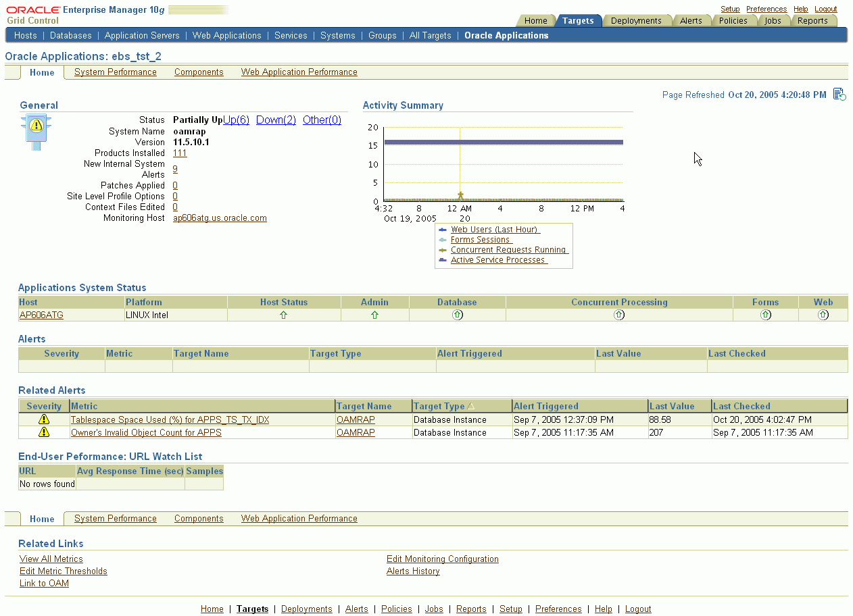Click the Forms status up-arrow icon
Image resolution: width=853 pixels, height=616 pixels.
(x=765, y=315)
